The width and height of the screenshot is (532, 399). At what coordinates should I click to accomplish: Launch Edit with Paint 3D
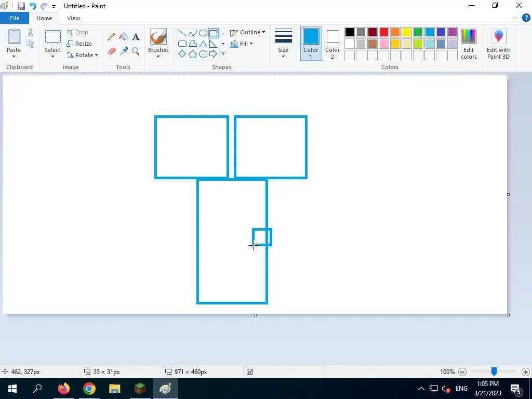[x=498, y=44]
